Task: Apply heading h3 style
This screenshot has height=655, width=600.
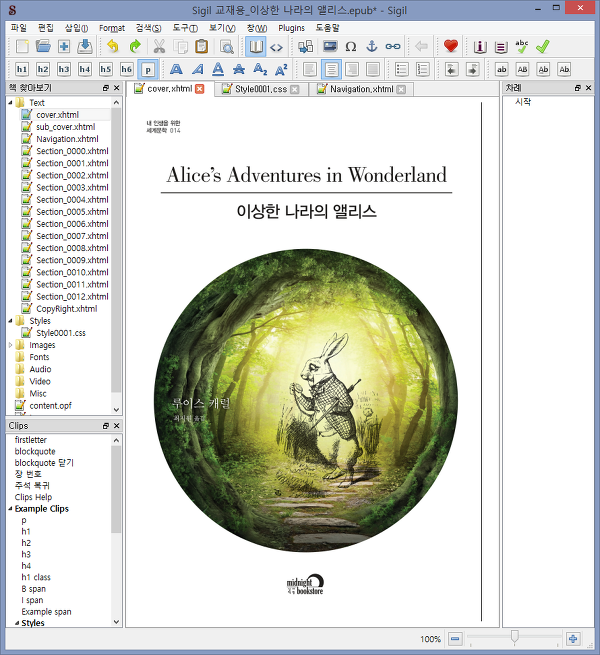Action: pyautogui.click(x=64, y=69)
